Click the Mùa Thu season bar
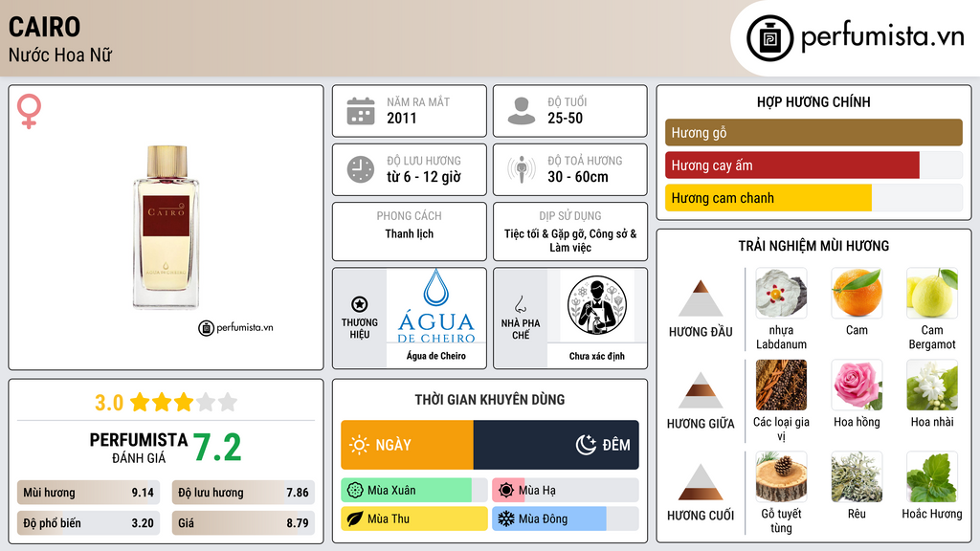Screen dimensions: 980x551 click(x=414, y=518)
